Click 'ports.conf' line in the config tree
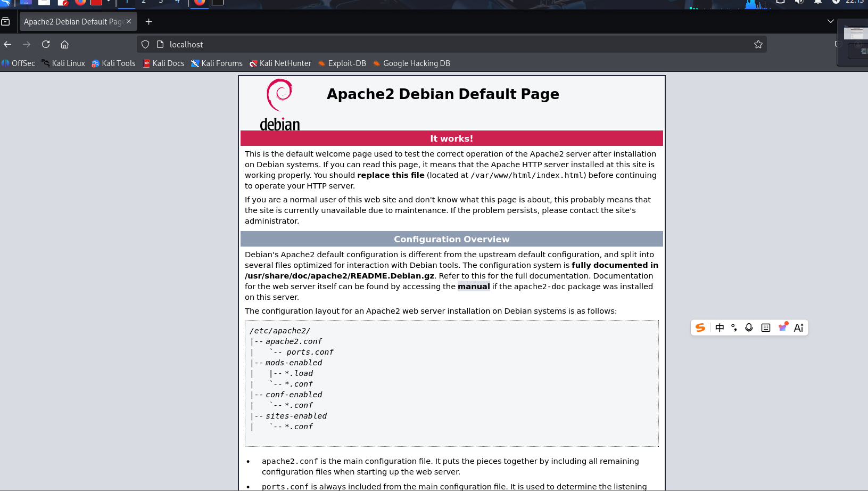The image size is (868, 491). click(310, 352)
